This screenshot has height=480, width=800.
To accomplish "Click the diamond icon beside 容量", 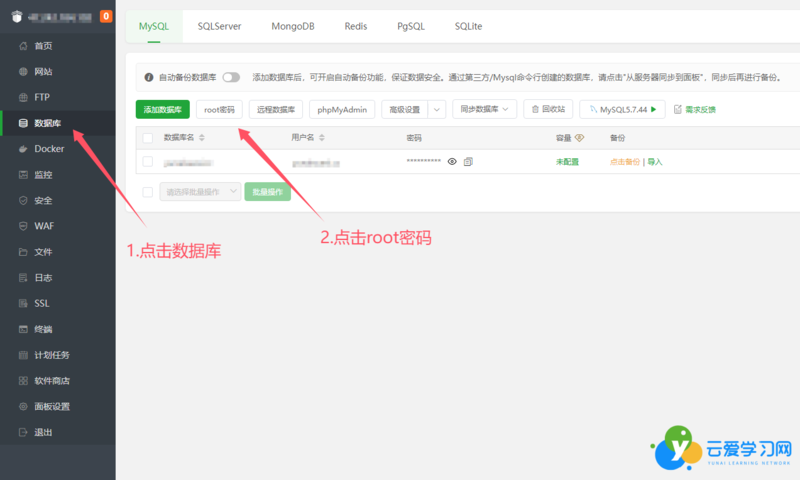I will pos(580,138).
